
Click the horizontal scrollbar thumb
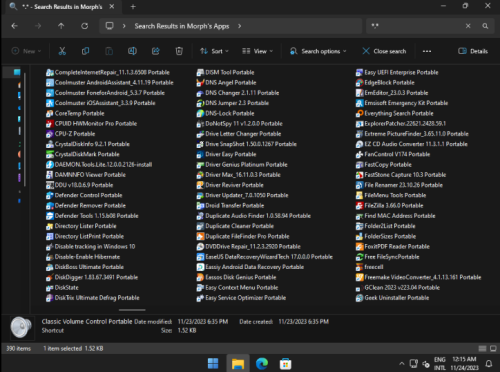(132, 310)
